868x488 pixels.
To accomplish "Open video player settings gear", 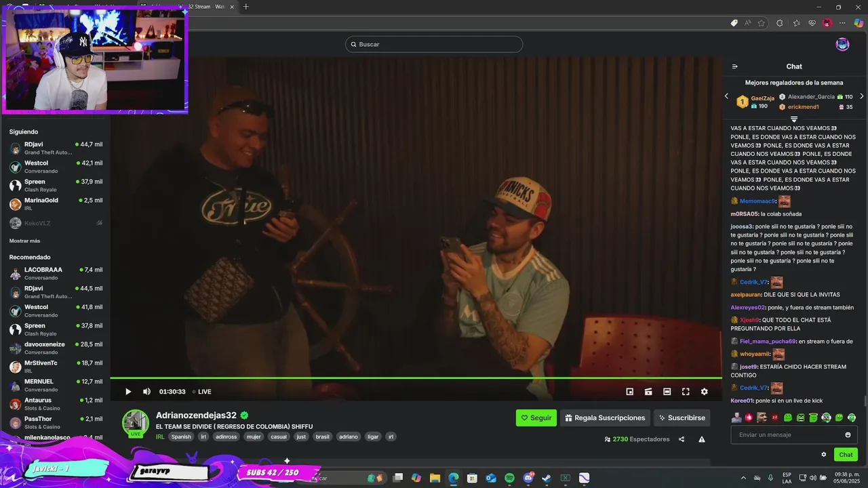I will 704,392.
